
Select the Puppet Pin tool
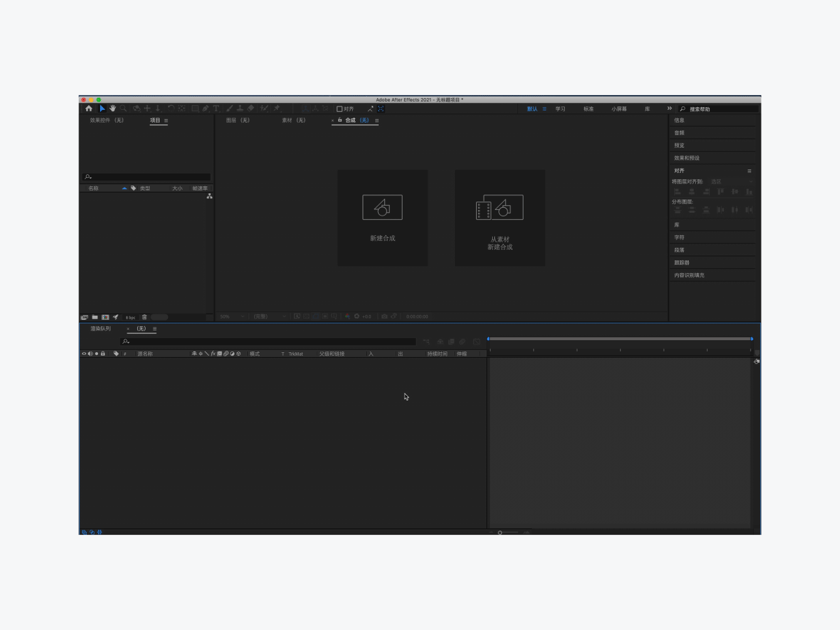276,108
